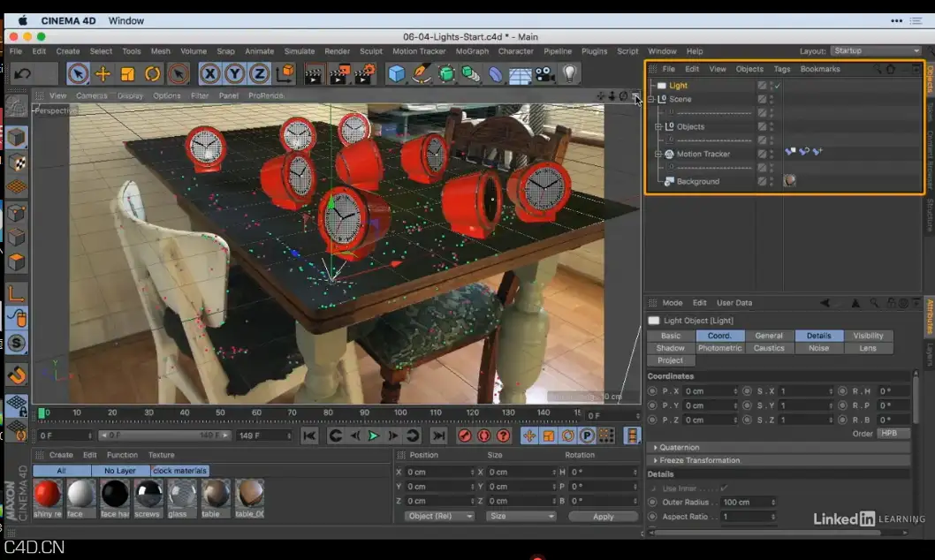This screenshot has height=560, width=935.
Task: Render the current view with clapperboard icon
Action: [x=314, y=74]
